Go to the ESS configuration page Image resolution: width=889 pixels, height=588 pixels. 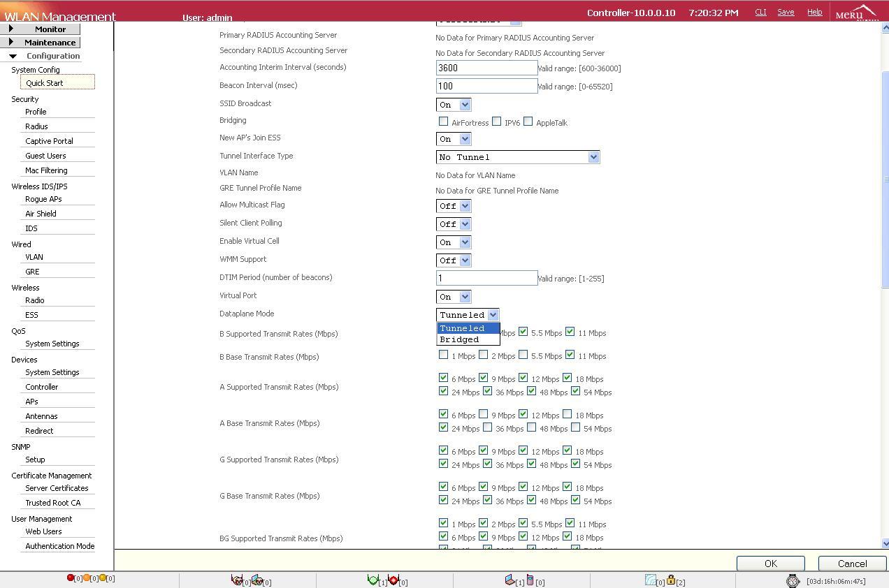click(31, 315)
